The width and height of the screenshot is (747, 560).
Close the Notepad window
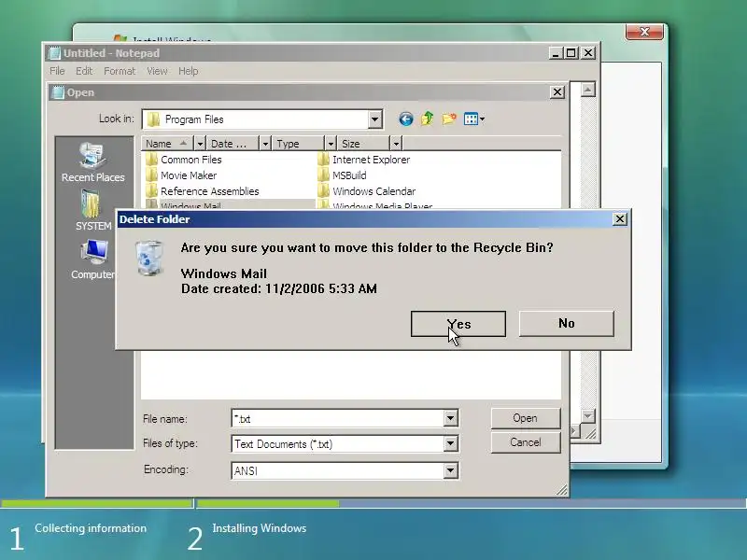[588, 53]
